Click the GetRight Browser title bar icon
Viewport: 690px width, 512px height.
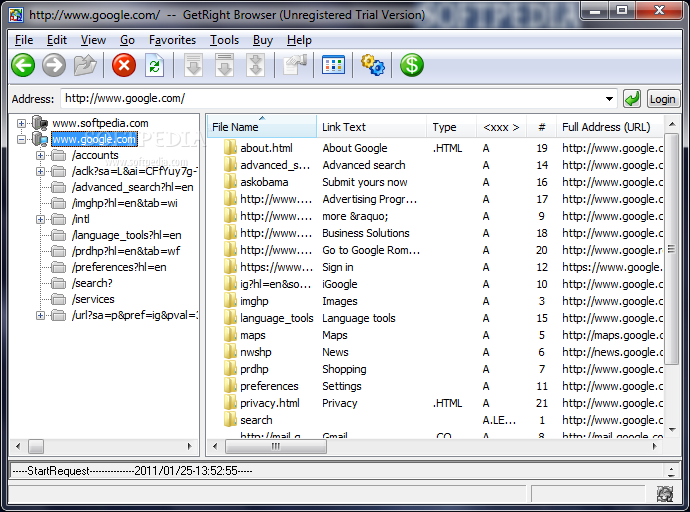coord(16,15)
